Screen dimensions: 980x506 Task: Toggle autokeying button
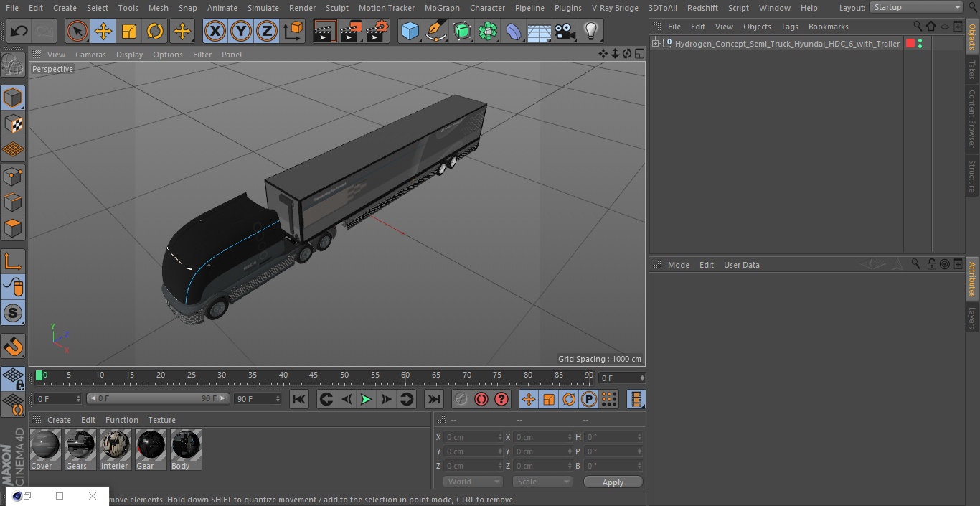click(x=481, y=399)
